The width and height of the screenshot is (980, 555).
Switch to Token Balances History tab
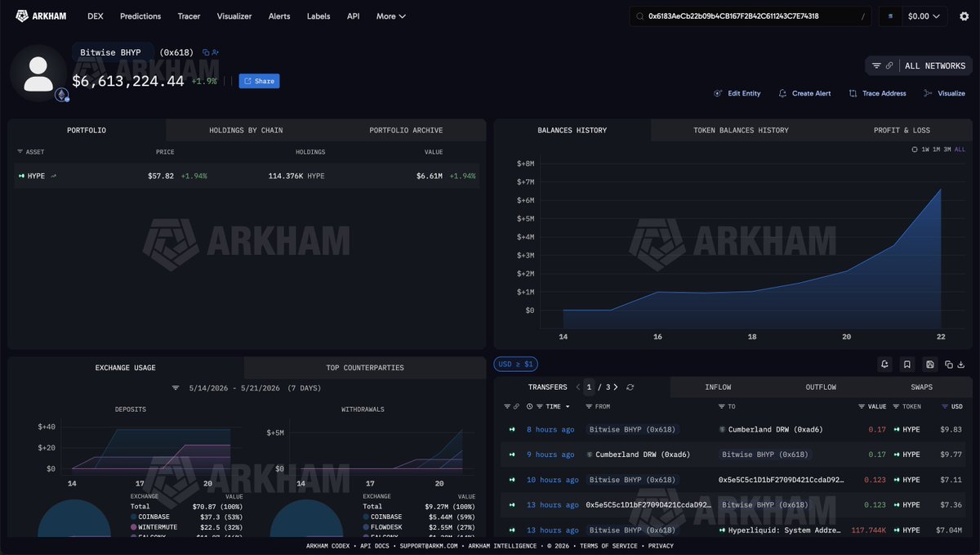coord(741,130)
